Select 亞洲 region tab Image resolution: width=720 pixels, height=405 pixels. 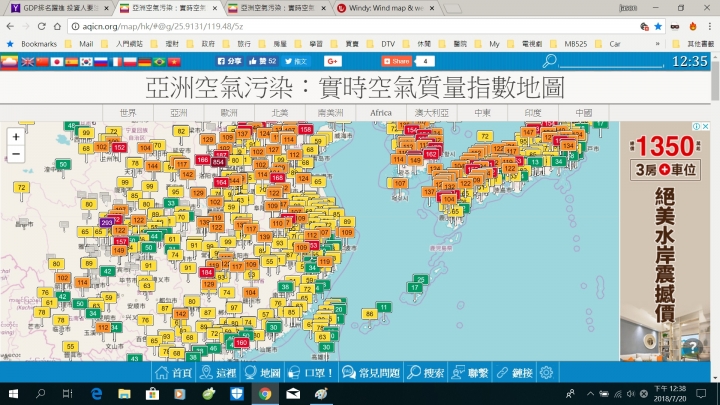178,112
